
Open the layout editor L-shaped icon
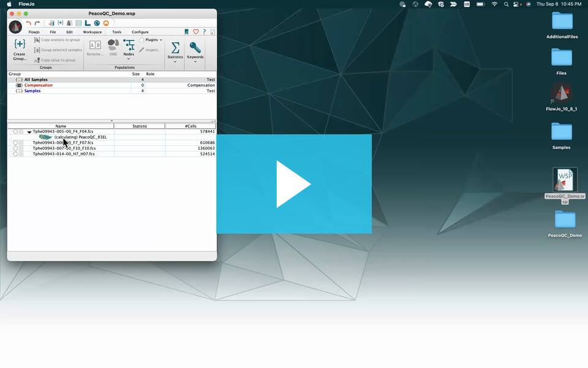88,23
